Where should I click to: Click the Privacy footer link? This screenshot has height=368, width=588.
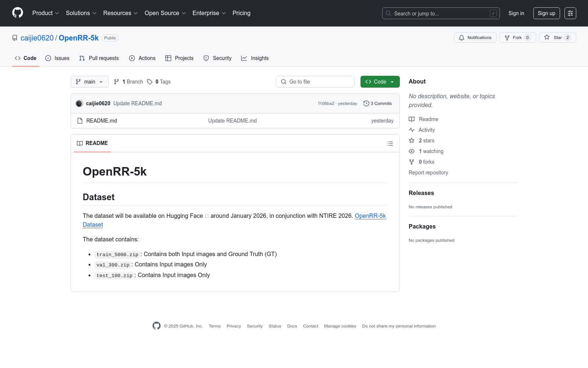pyautogui.click(x=234, y=326)
